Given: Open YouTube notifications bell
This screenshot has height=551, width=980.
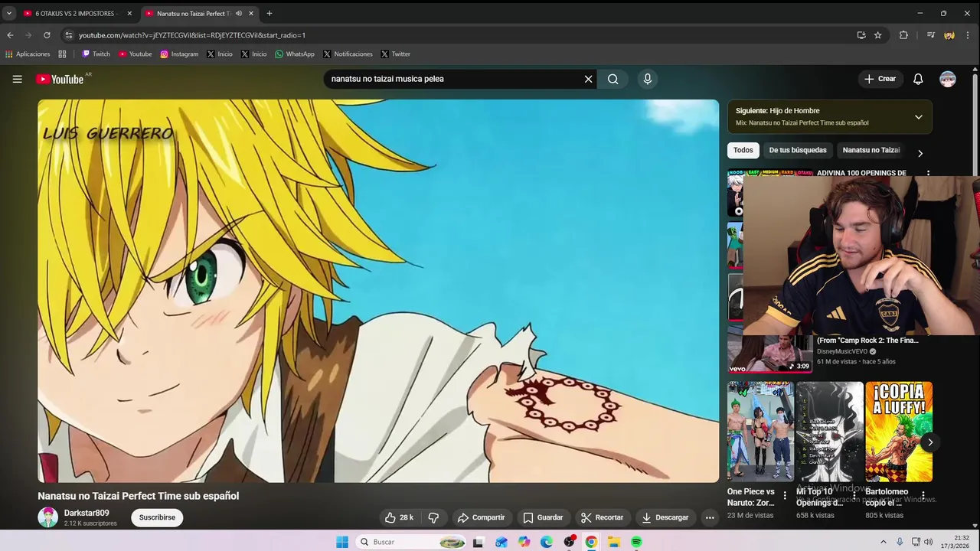Looking at the screenshot, I should click(x=918, y=79).
